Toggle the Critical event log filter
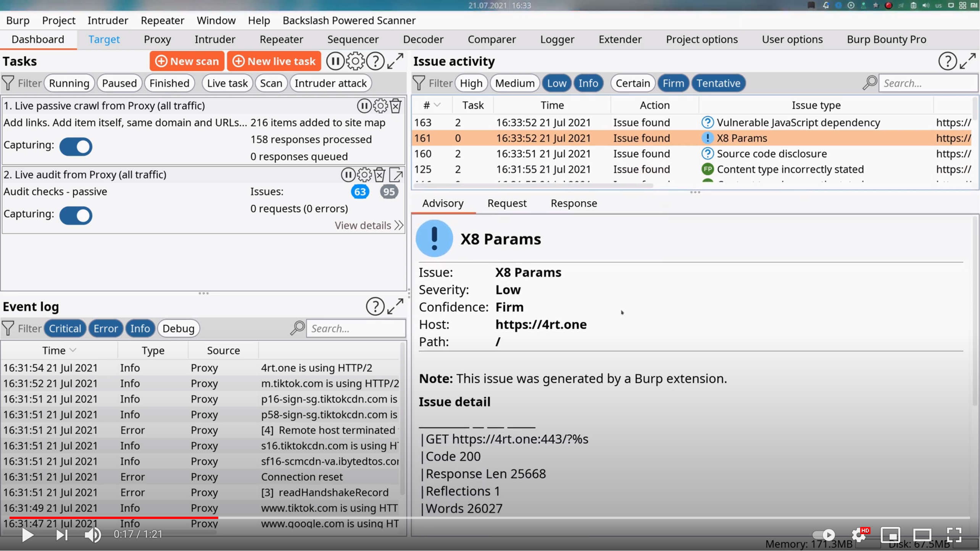This screenshot has height=551, width=980. (x=65, y=328)
